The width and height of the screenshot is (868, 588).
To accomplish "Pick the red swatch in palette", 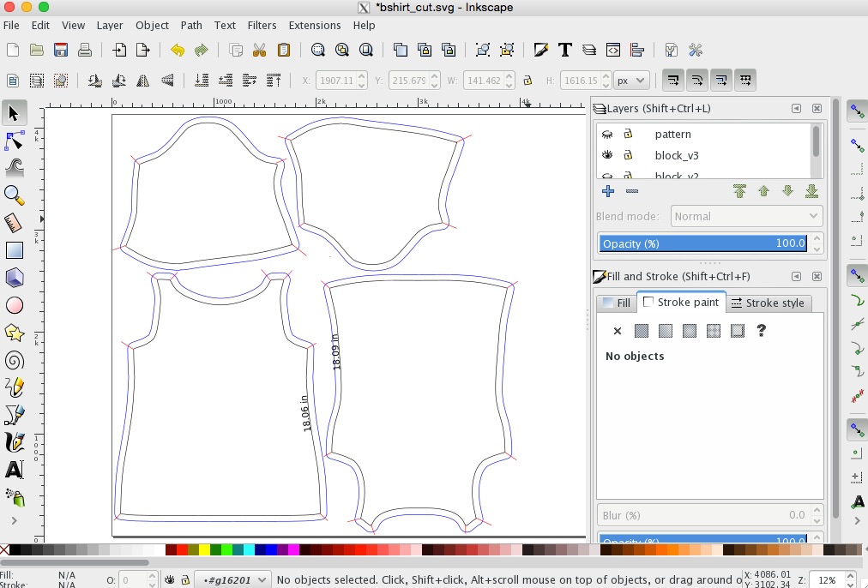I will [183, 550].
